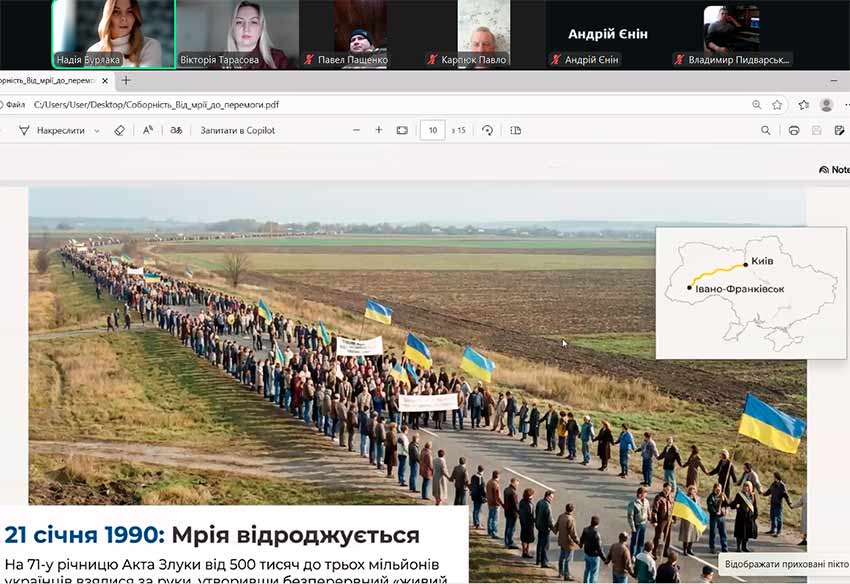This screenshot has width=850, height=584.
Task: Open the translate tool icon
Action: pos(176,130)
